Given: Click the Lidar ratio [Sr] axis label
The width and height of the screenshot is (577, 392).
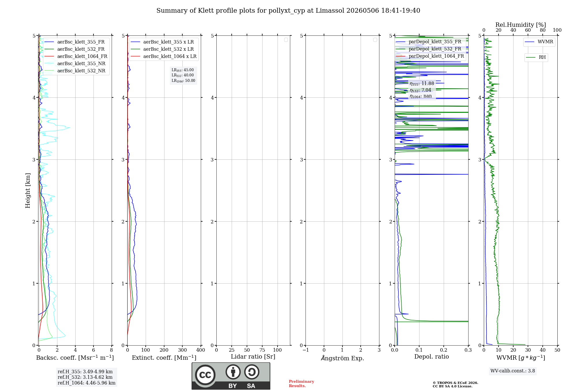Looking at the screenshot, I should point(253,357).
